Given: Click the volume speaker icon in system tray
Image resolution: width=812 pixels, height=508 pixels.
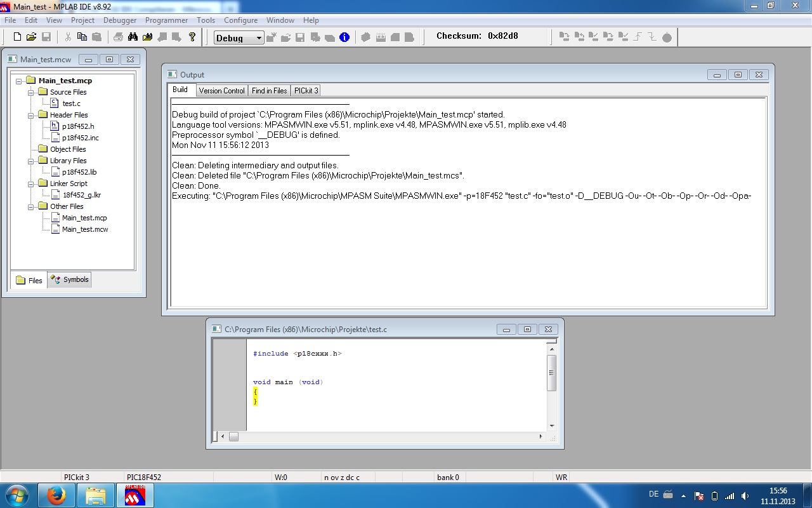Looking at the screenshot, I should (745, 495).
